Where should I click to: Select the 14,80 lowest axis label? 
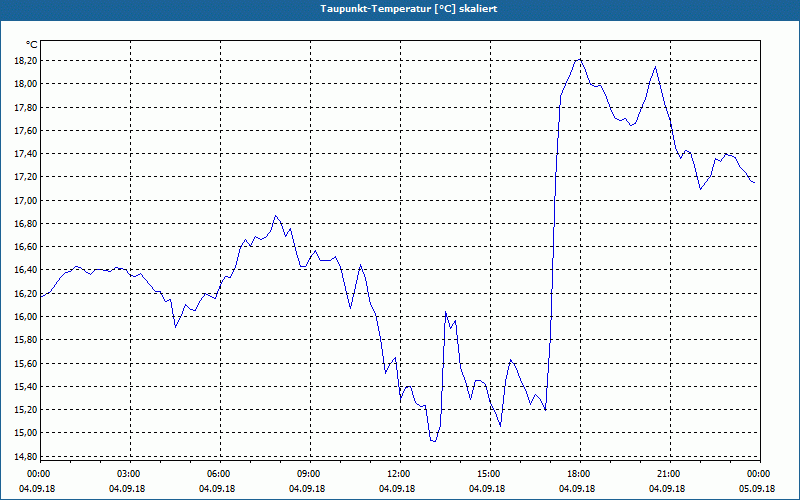[28, 457]
